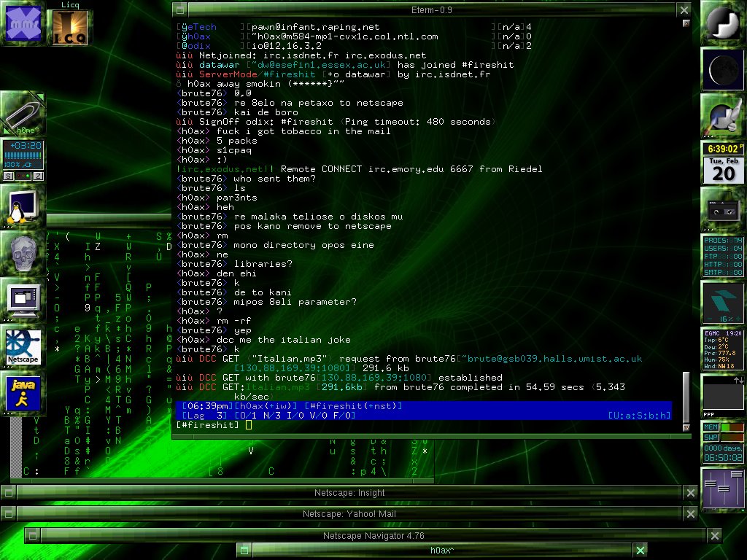Open window menu of Netscape Navigator 4.76

32,536
